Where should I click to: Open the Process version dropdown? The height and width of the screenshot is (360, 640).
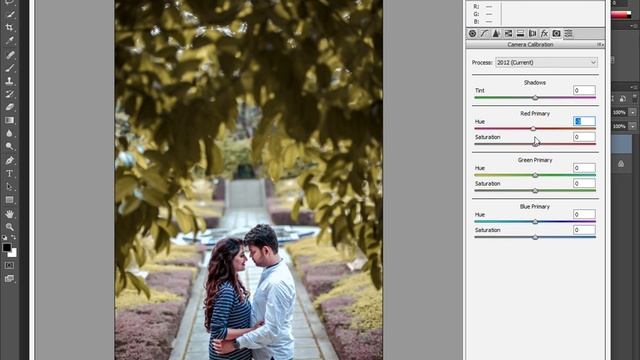pyautogui.click(x=547, y=62)
